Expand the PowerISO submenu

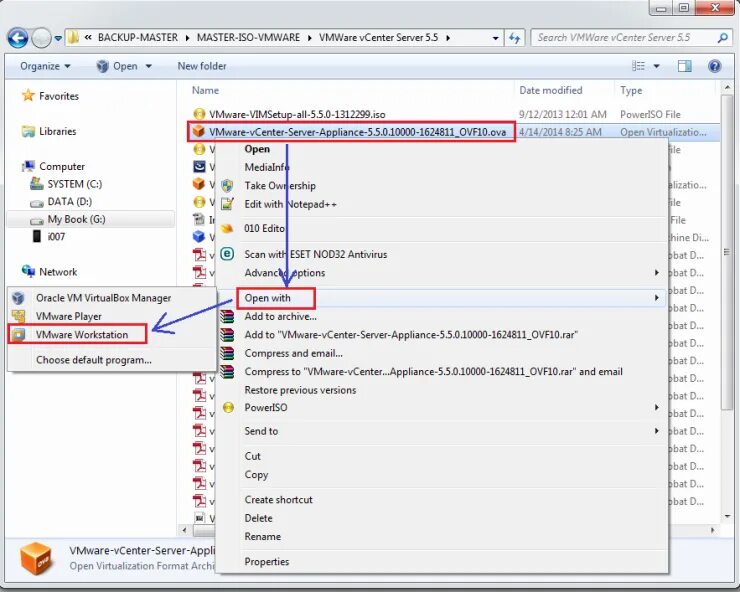(443, 407)
